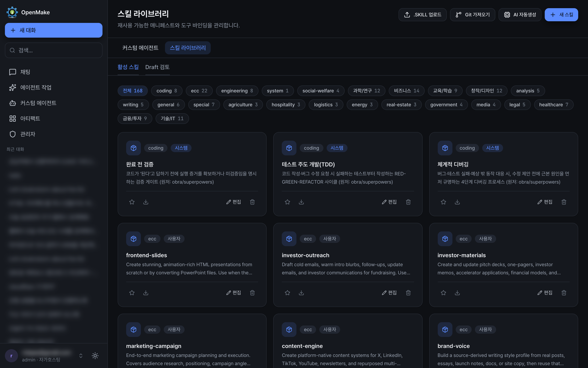Download the investor-materials skill
This screenshot has height=368, width=588.
[x=457, y=293]
